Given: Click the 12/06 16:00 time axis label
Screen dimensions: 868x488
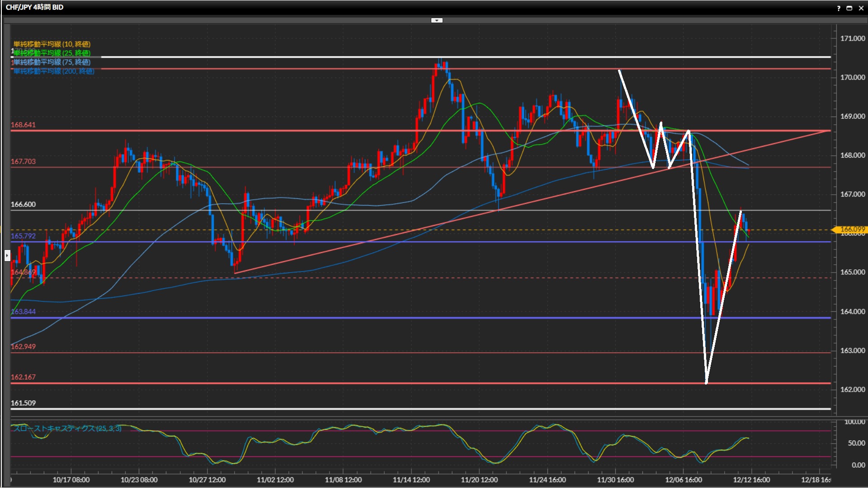Looking at the screenshot, I should [x=683, y=479].
